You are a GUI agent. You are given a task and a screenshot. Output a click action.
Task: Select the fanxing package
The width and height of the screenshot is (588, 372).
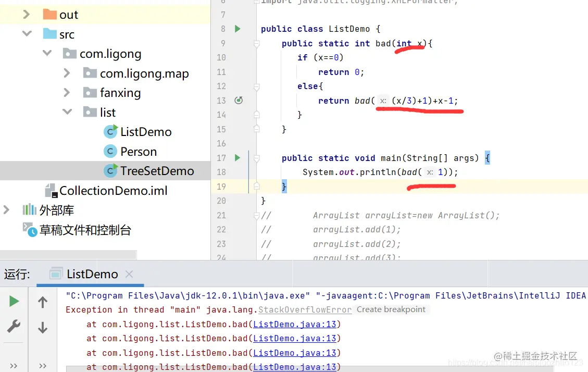click(120, 93)
